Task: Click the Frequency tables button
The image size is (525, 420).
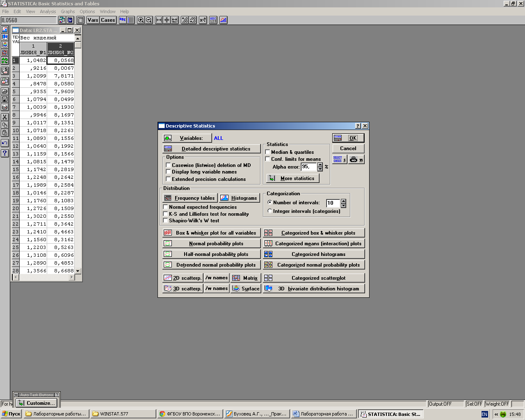Action: click(x=190, y=198)
